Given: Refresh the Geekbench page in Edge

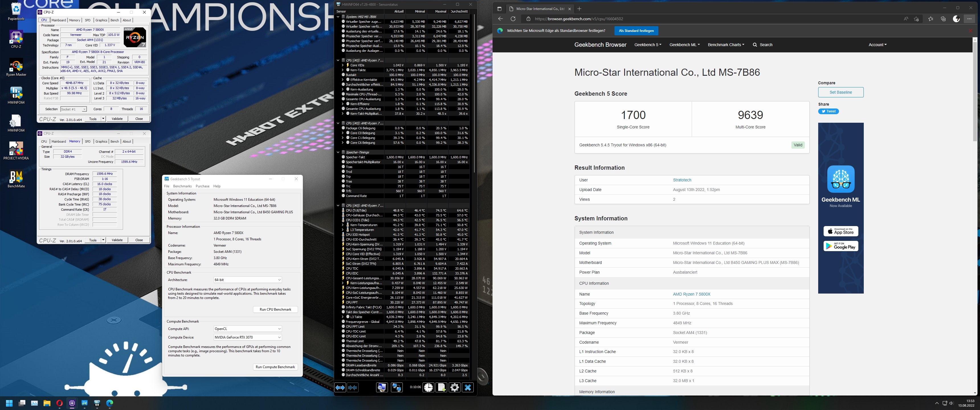Looking at the screenshot, I should 513,19.
